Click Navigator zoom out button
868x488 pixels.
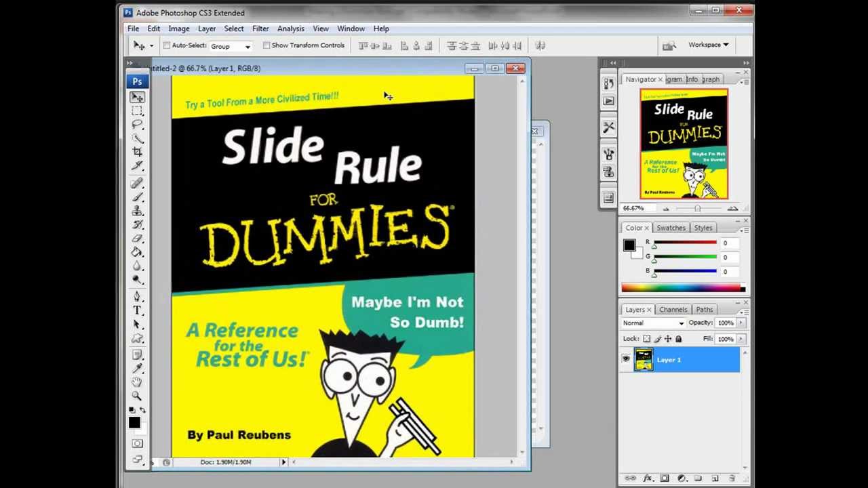tap(666, 209)
